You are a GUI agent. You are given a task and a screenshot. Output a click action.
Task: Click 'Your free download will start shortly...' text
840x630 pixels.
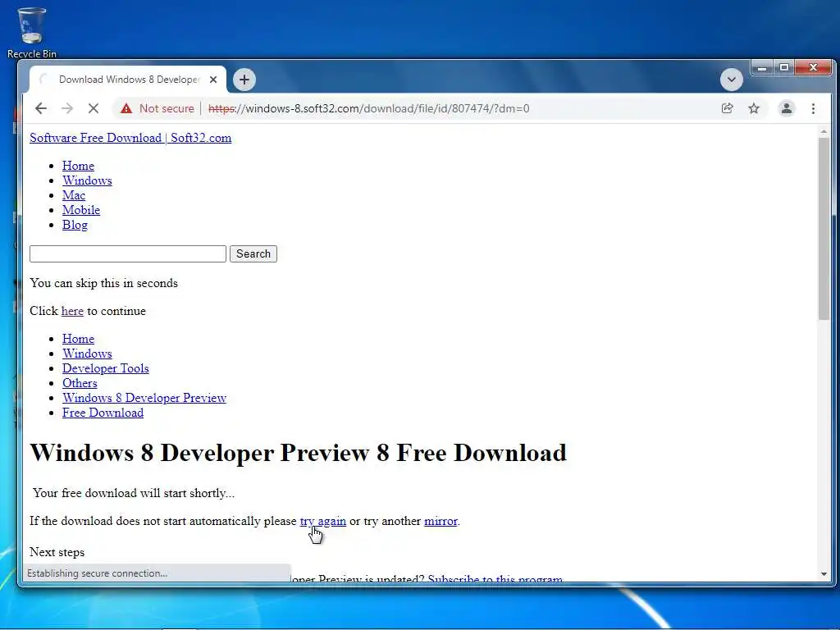(134, 493)
